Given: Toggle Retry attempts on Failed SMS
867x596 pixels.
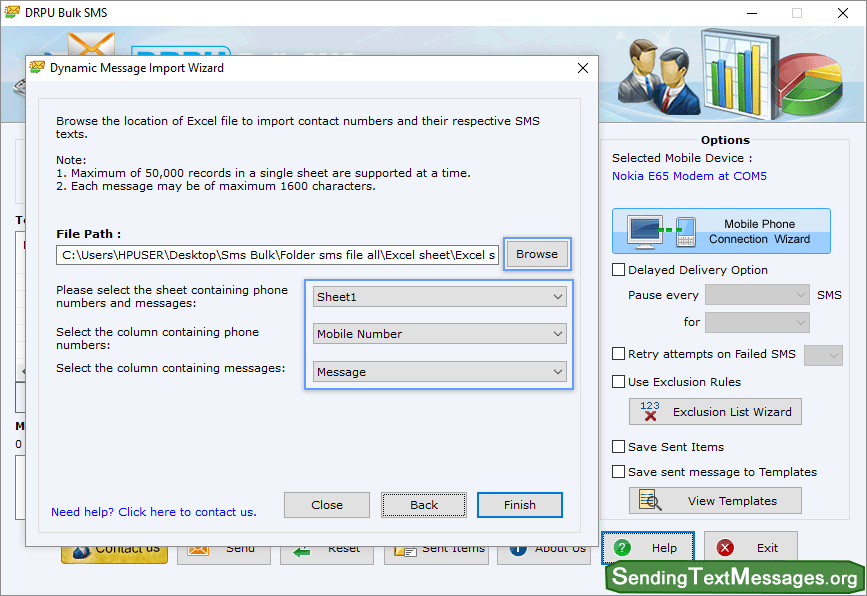Looking at the screenshot, I should pos(618,353).
